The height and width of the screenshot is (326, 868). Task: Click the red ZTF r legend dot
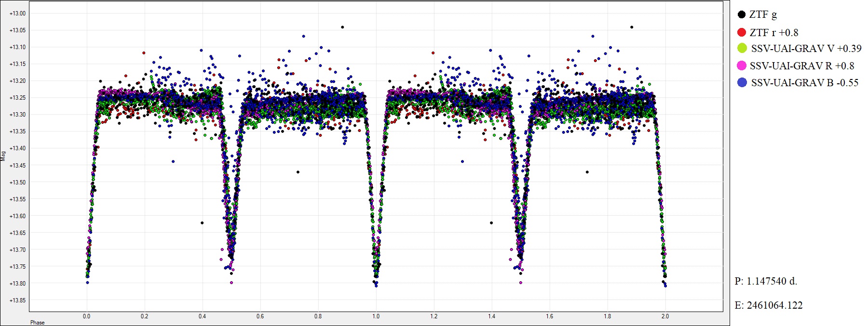coord(742,32)
